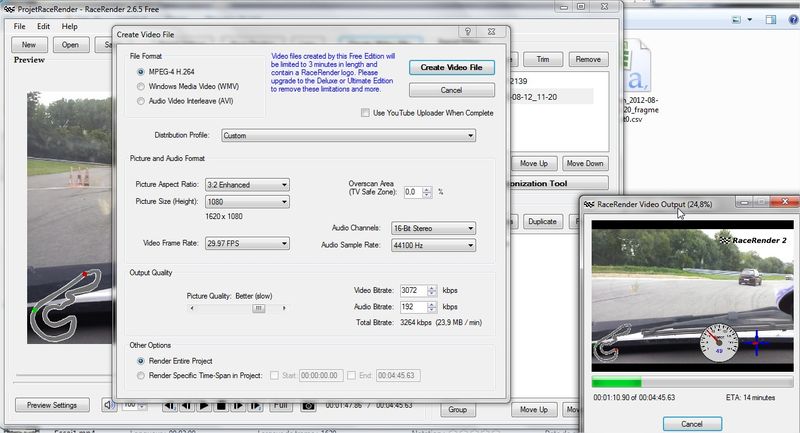Open the File menu
This screenshot has width=800, height=433.
19,25
